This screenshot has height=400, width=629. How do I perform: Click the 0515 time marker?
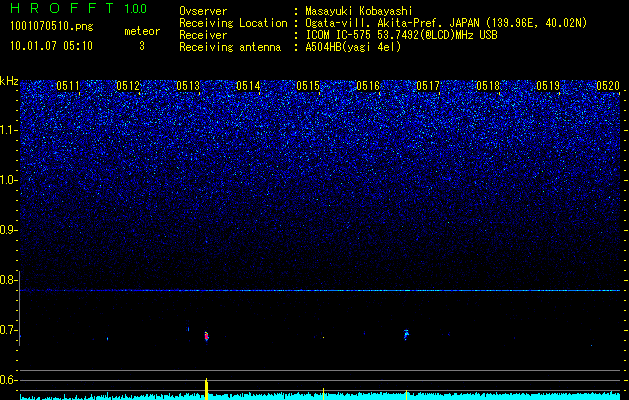click(x=308, y=86)
